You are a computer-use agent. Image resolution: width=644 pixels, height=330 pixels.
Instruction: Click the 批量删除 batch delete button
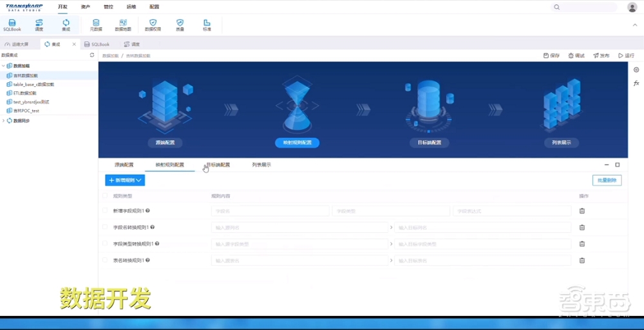607,180
